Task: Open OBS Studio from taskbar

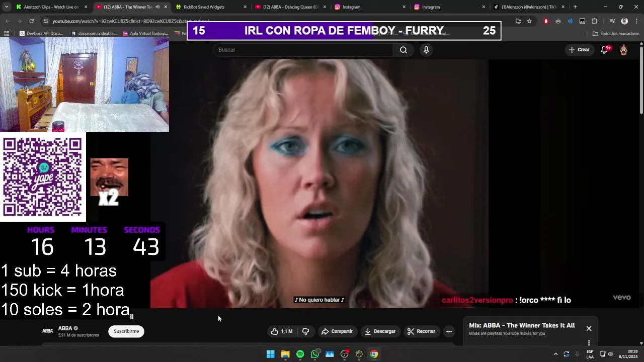Action: pos(344,354)
